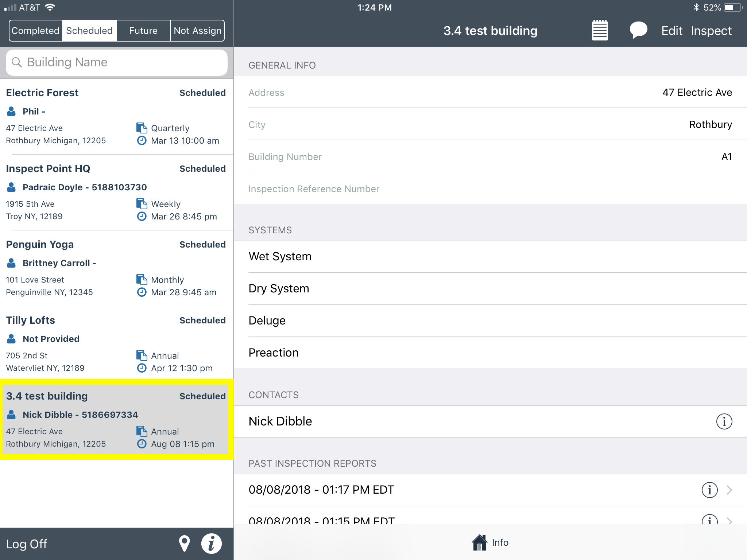Click the frequency icon next to Annual on Tilly Lofts
The image size is (747, 560).
142,355
